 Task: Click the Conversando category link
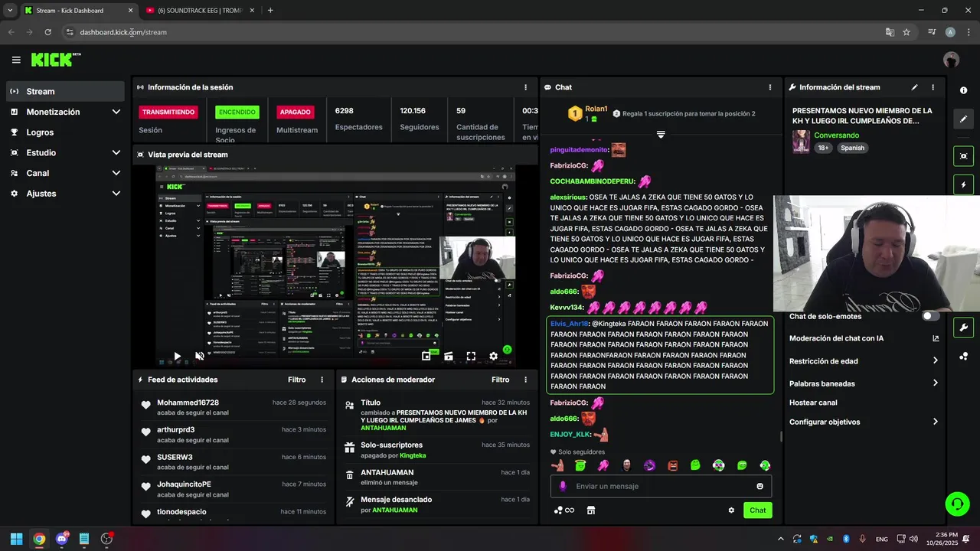836,135
